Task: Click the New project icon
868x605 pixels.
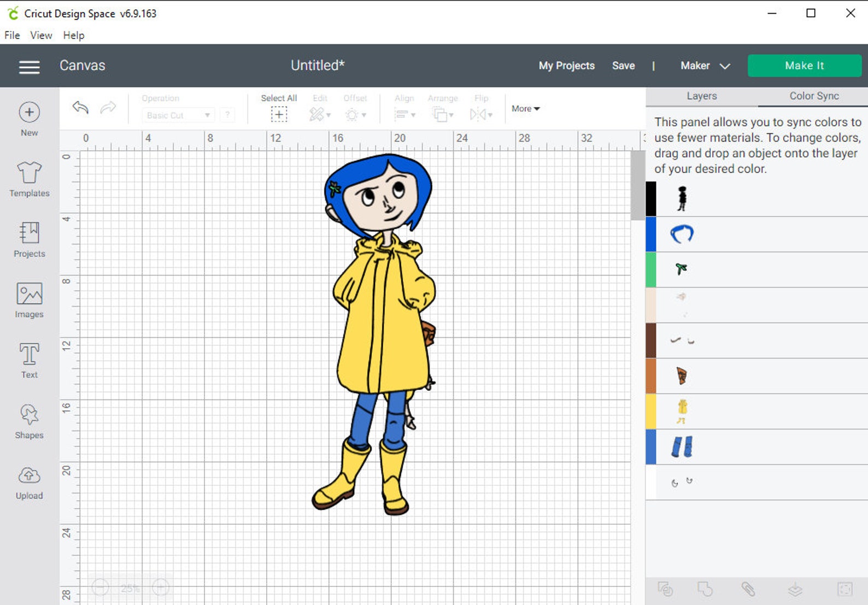Action: (29, 112)
